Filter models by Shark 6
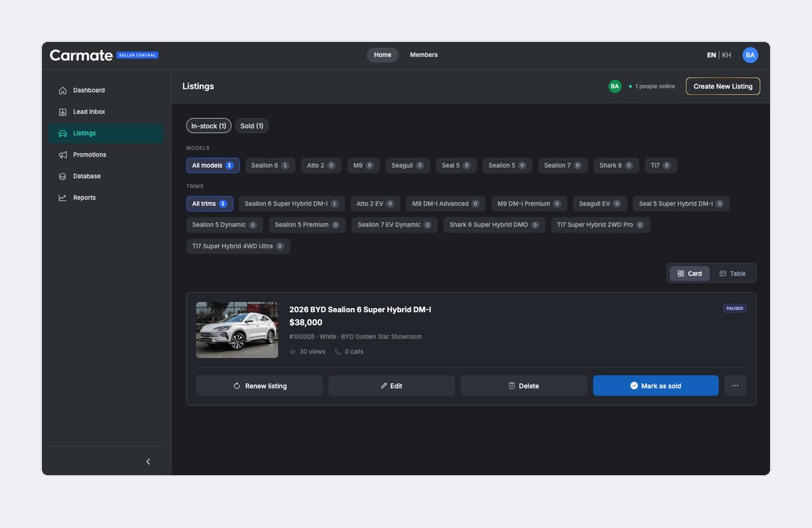Screen dimensions: 812x528 pos(616,165)
